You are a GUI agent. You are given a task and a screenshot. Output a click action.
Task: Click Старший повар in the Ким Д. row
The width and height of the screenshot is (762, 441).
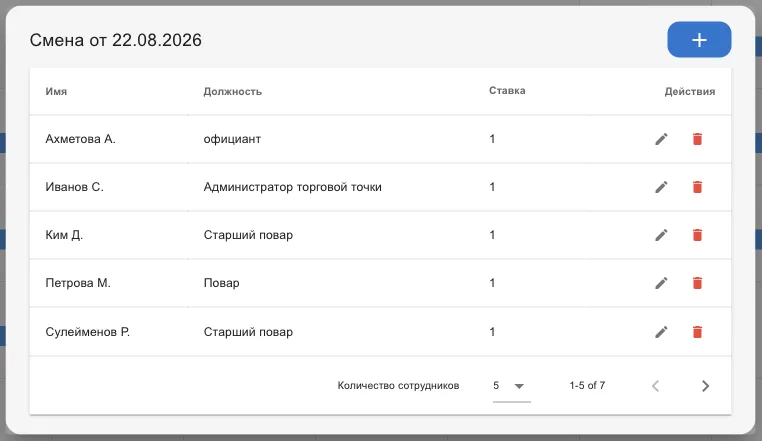click(x=248, y=235)
